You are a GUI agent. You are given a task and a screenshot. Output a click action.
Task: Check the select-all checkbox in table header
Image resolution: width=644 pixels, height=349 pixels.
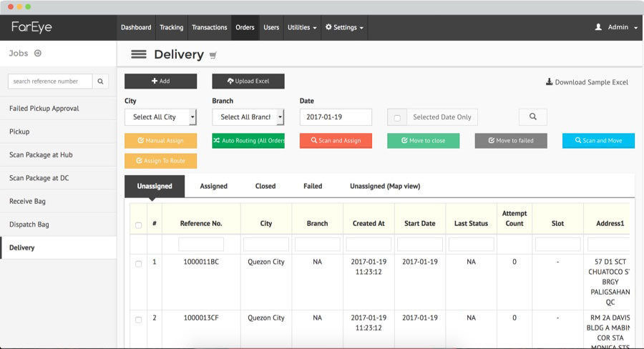(x=139, y=225)
